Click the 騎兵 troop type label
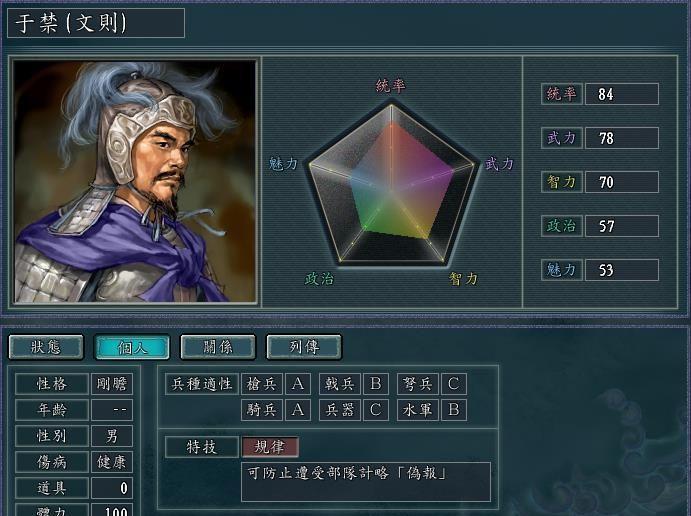 (262, 410)
